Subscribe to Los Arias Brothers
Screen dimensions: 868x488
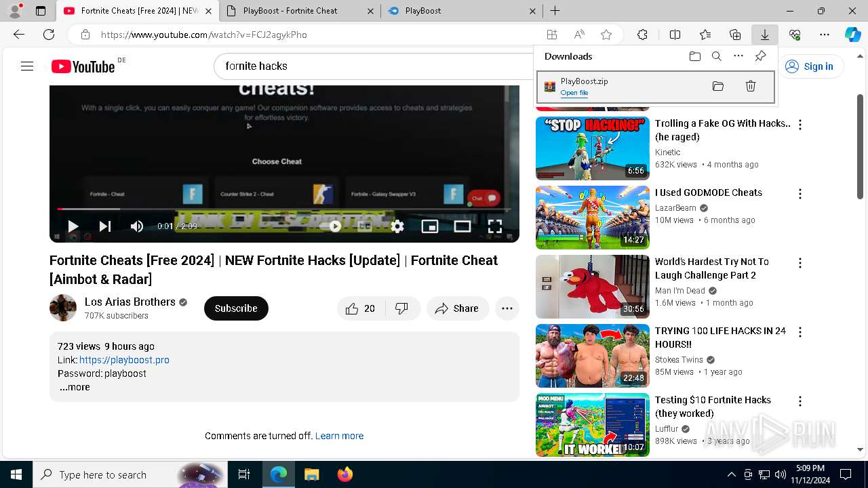(x=236, y=308)
